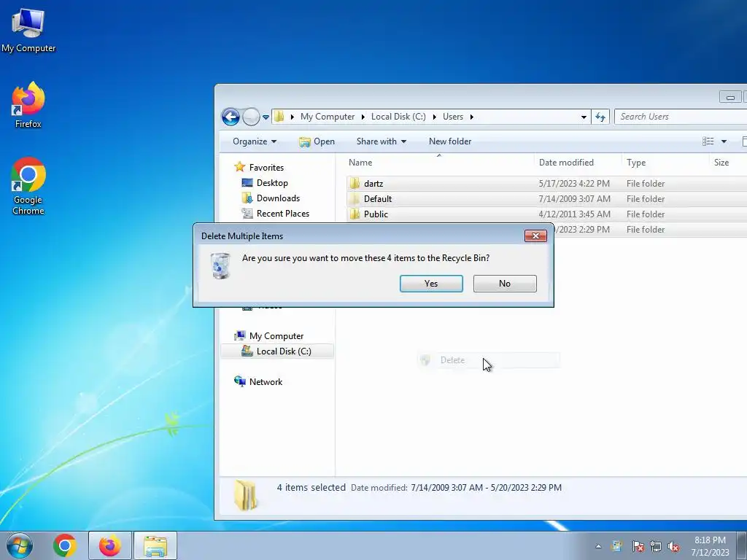Click Users in address breadcrumb
The image size is (747, 560).
(452, 117)
